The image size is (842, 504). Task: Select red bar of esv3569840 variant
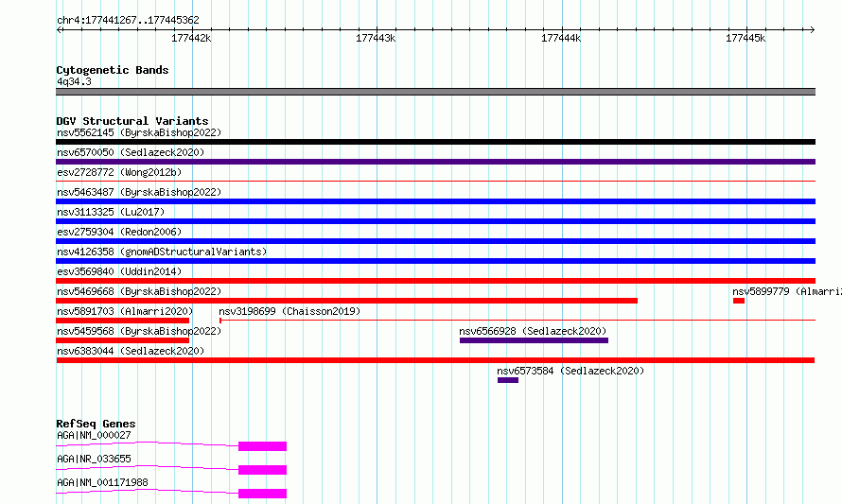[x=435, y=281]
